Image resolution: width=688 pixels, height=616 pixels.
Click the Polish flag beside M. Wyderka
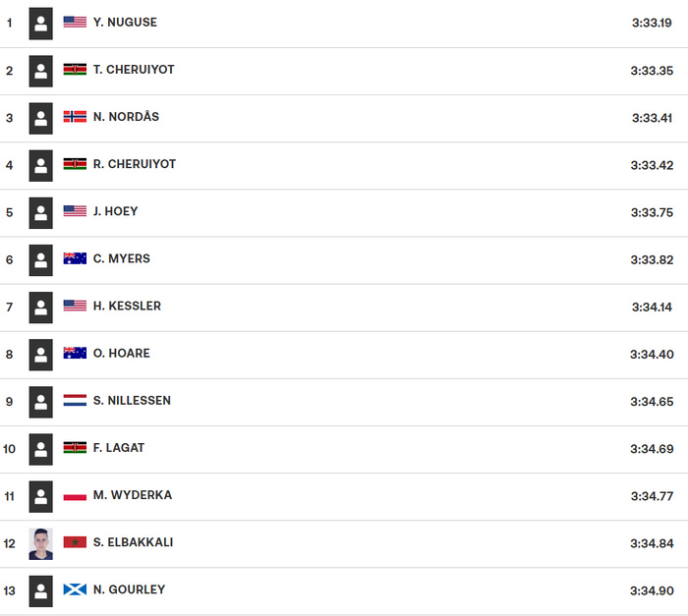[x=75, y=495]
